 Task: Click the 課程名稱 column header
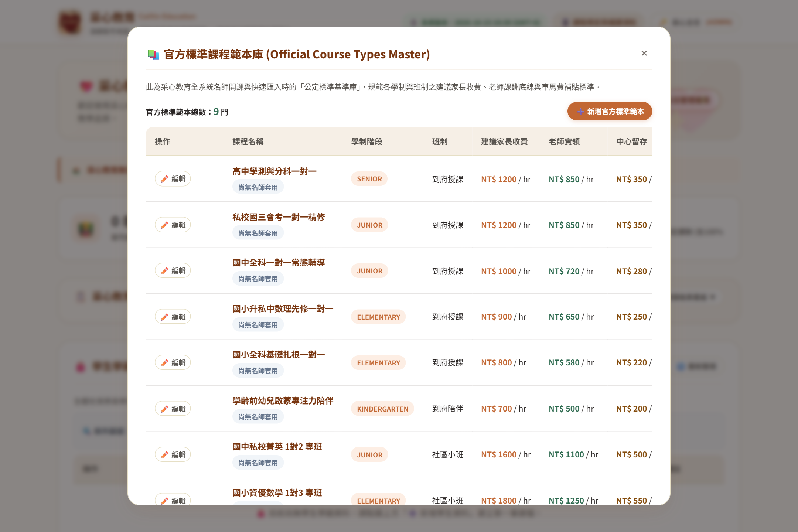248,141
